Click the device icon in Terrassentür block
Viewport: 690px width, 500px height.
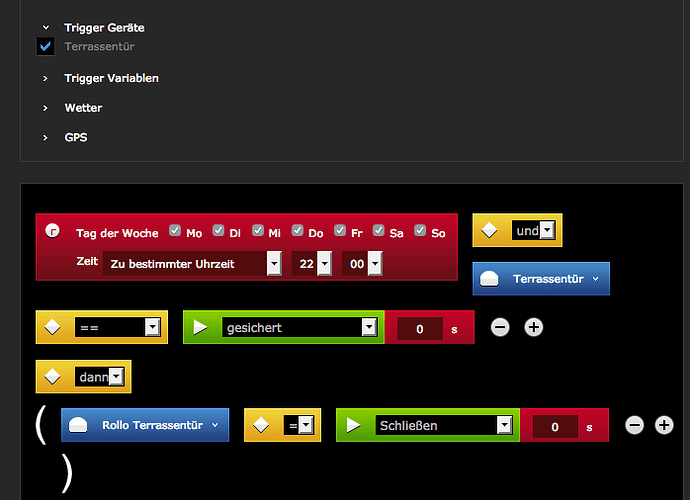pyautogui.click(x=489, y=279)
